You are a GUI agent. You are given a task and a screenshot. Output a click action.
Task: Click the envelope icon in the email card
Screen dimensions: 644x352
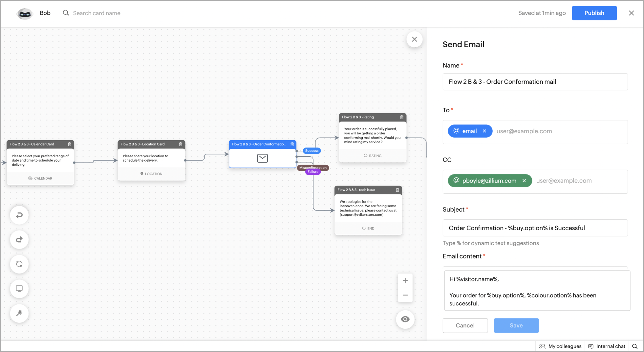tap(262, 158)
